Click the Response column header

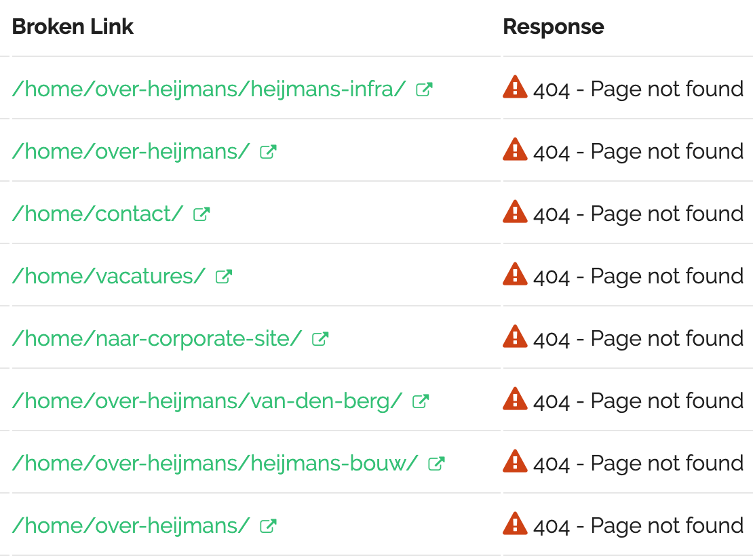(x=554, y=27)
